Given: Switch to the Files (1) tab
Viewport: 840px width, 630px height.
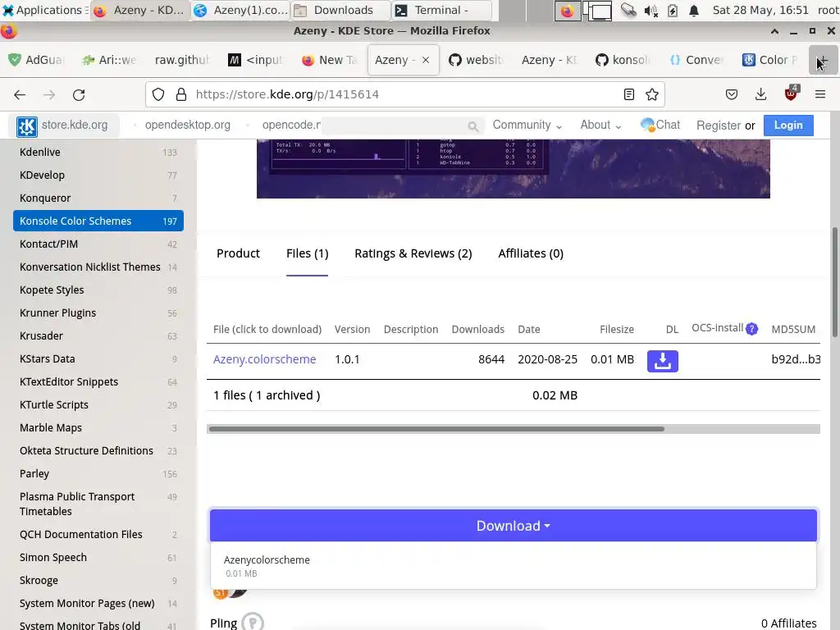Looking at the screenshot, I should tap(307, 253).
